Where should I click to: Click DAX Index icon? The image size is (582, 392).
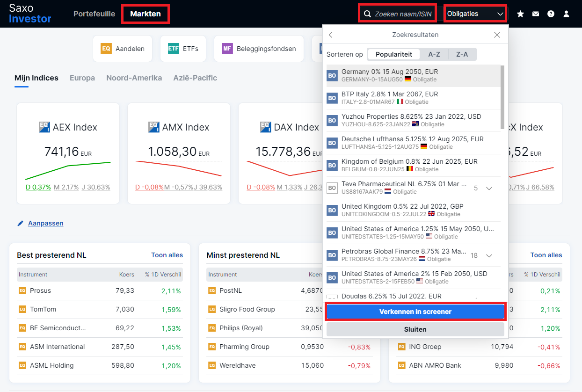tap(266, 127)
